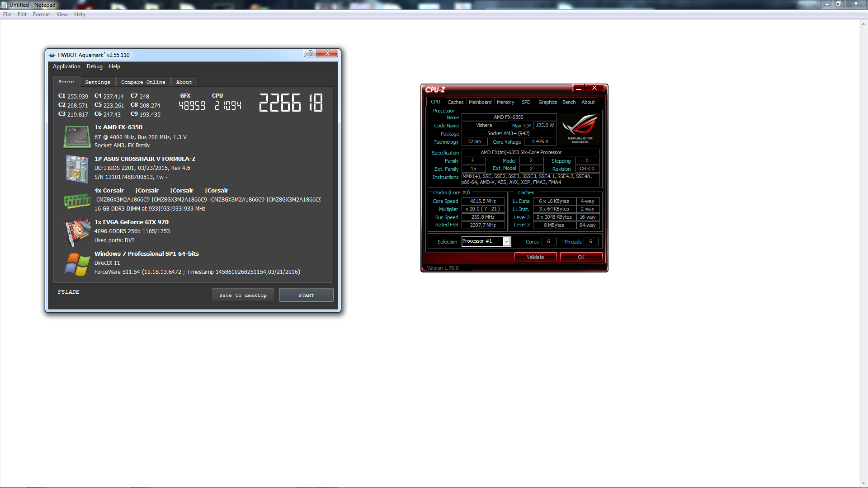Click the Core Speed 4615.5 MHz value
The image size is (868, 488).
point(483,202)
